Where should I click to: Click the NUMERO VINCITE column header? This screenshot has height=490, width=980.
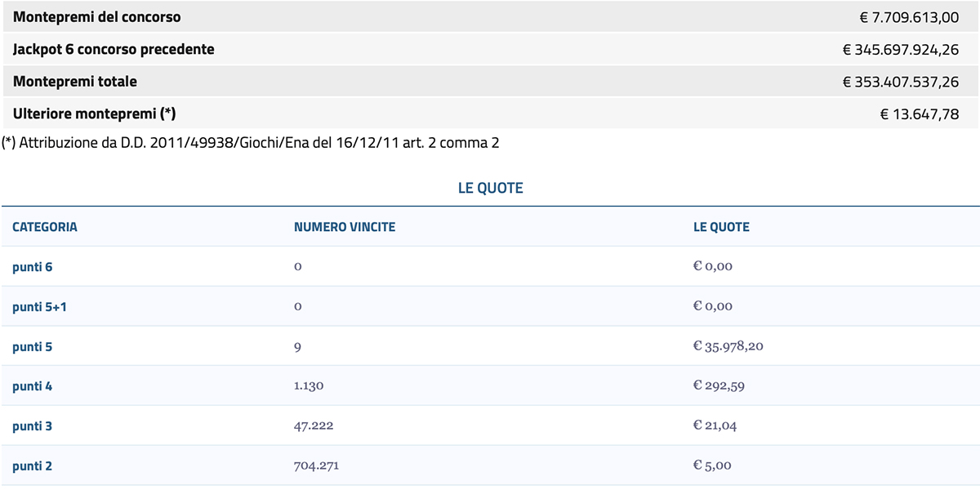point(345,227)
